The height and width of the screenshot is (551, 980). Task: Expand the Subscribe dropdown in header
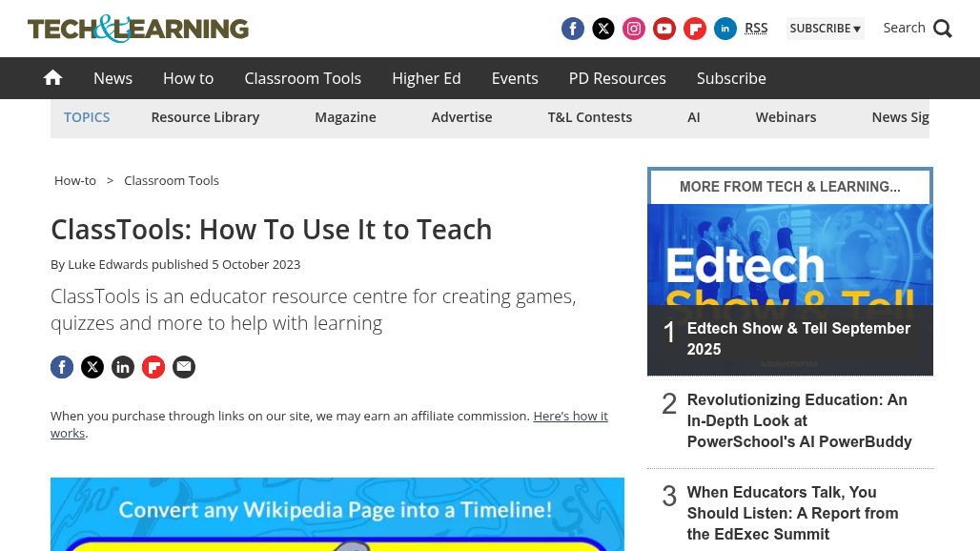coord(825,29)
